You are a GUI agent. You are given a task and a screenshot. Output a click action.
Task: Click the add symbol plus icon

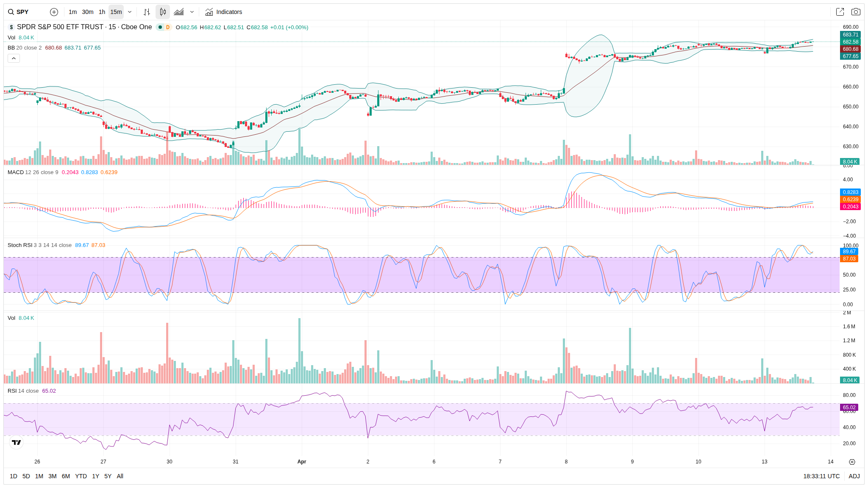pos(54,12)
